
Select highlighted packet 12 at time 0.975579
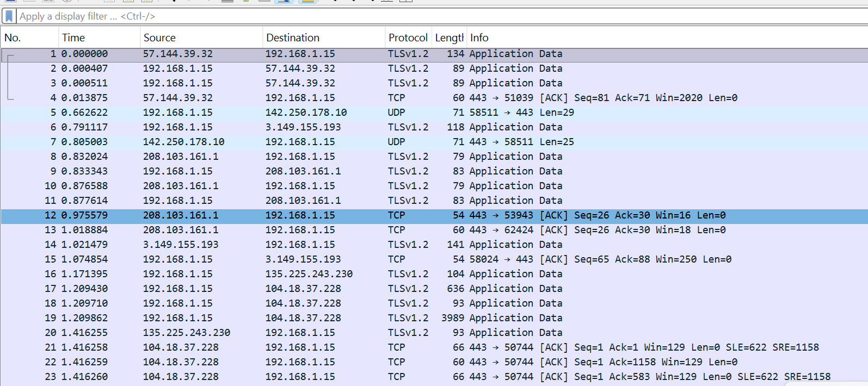[434, 215]
